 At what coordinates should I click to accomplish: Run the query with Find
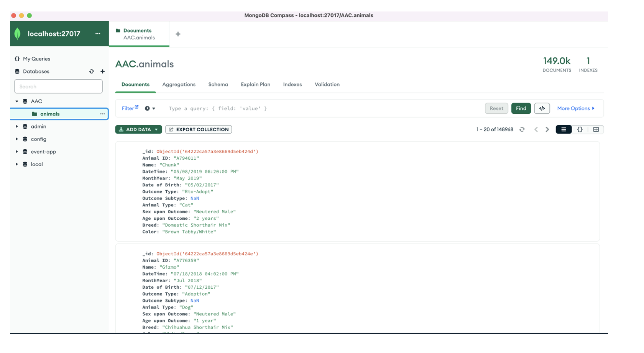tap(521, 109)
